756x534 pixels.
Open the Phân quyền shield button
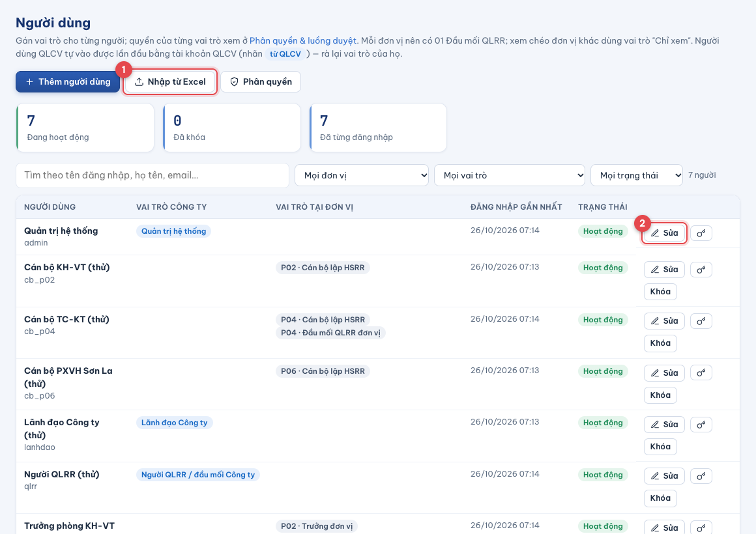pos(261,82)
